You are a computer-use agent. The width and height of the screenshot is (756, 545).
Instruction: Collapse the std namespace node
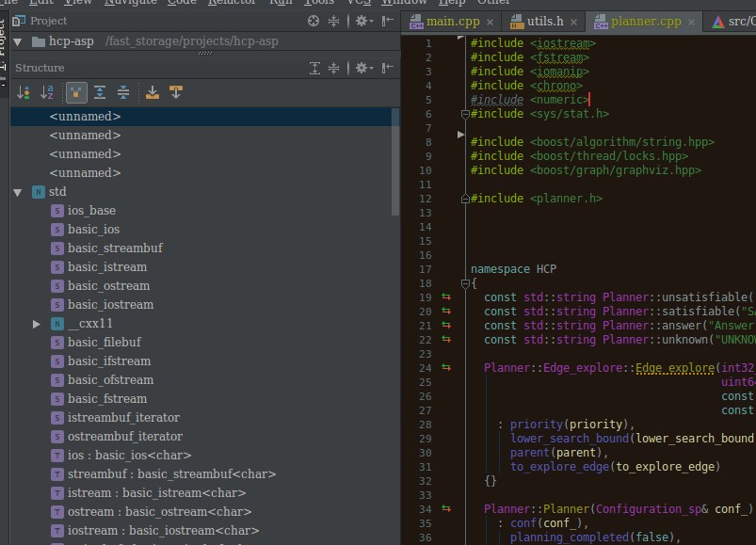coord(17,192)
